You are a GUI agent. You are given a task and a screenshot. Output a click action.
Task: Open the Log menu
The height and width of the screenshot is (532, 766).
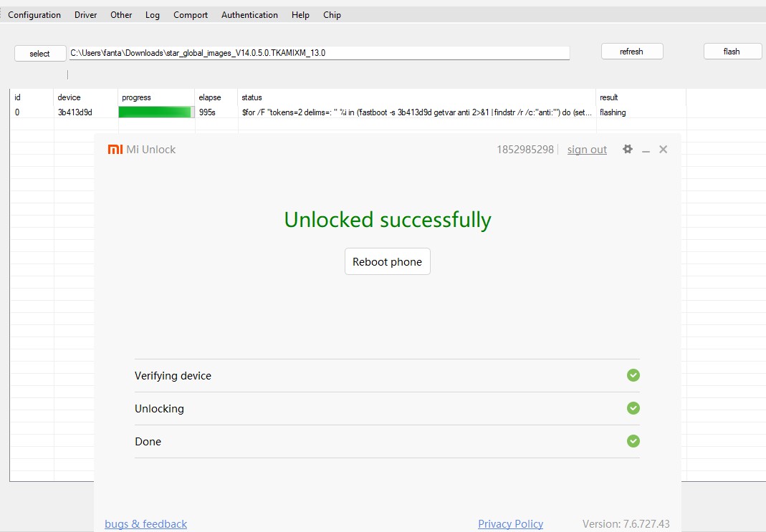tap(153, 14)
